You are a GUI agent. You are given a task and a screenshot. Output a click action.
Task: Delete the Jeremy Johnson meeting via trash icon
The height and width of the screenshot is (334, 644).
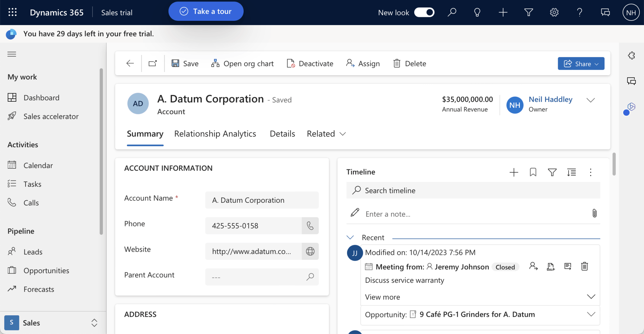click(x=584, y=266)
